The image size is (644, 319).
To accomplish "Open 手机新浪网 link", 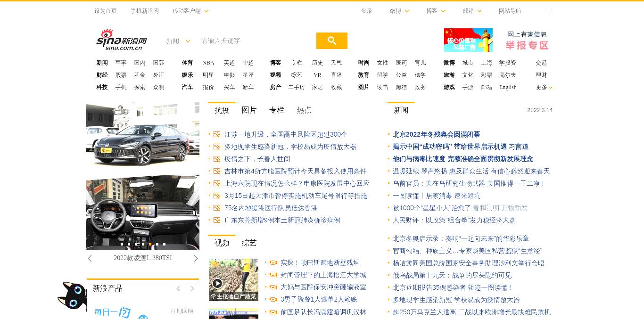I will coord(145,11).
